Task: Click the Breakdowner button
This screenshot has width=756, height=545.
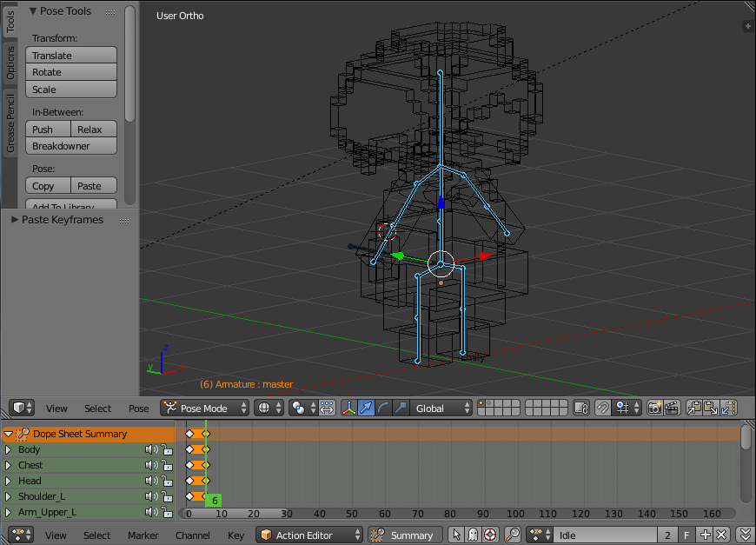Action: coord(71,146)
